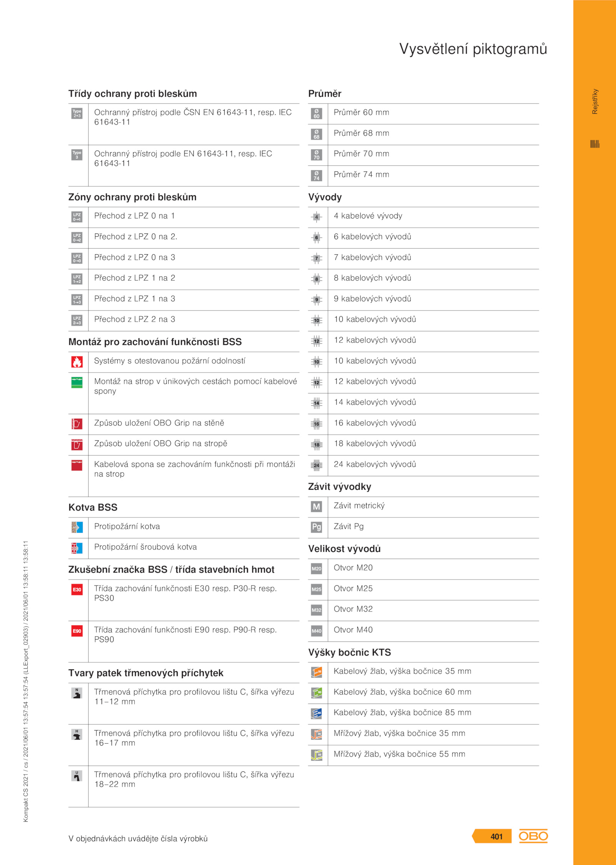Select the Vysvětlení piktogramů page title
Image resolution: width=616 pixels, height=865 pixels.
pos(473,49)
